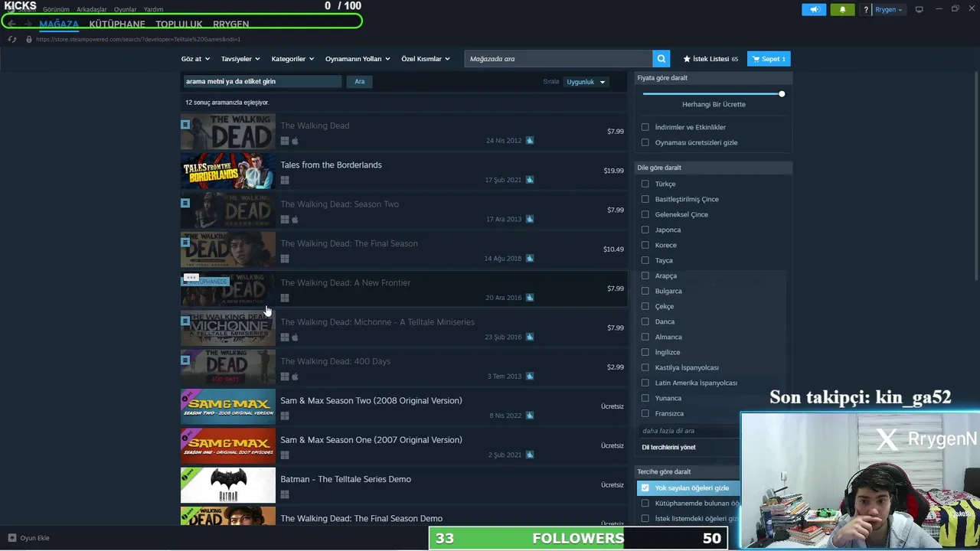Click review thumb icon on Tales from the Borderlands row
This screenshot has width=980, height=551.
[x=530, y=180]
